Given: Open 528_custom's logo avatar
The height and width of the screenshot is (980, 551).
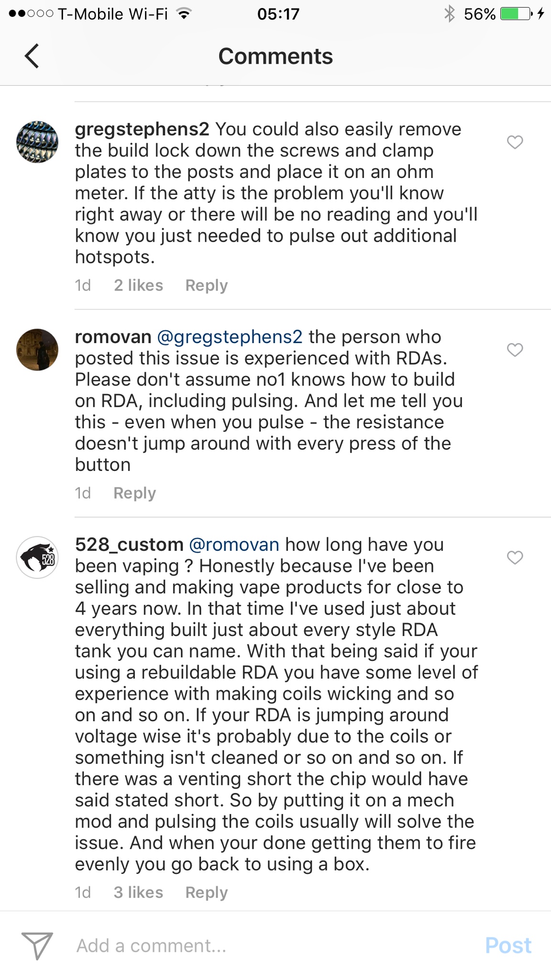Looking at the screenshot, I should pyautogui.click(x=37, y=557).
